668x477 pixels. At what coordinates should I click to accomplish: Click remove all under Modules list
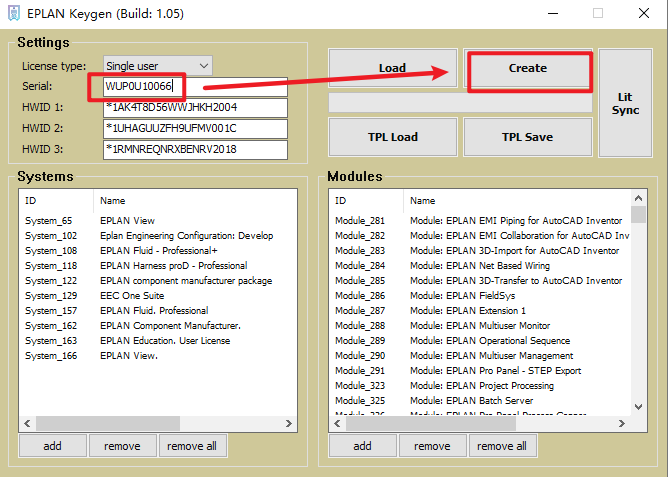coord(501,446)
